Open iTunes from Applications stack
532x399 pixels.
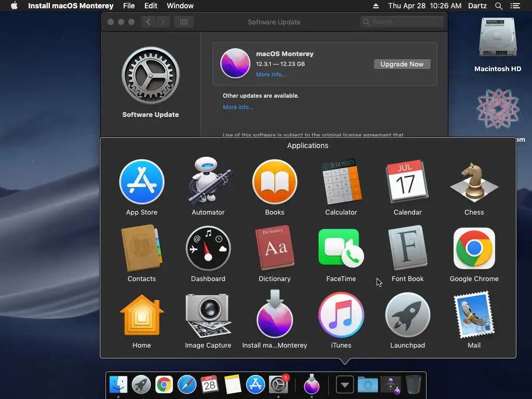(x=341, y=315)
